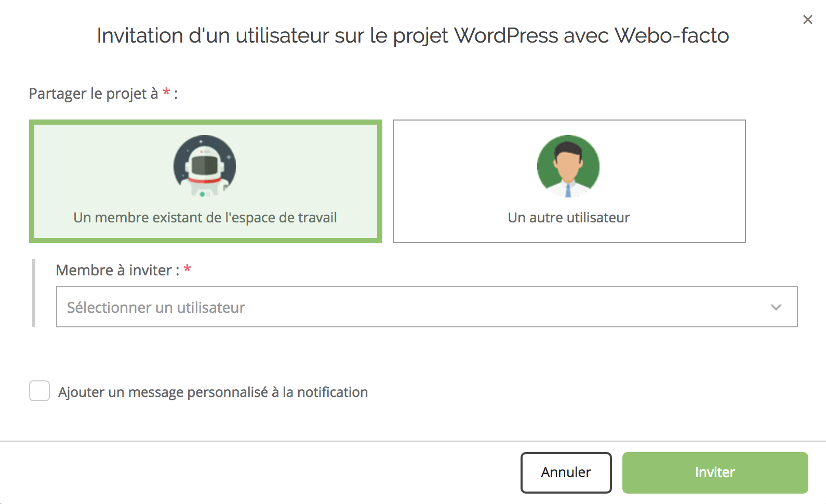The height and width of the screenshot is (504, 826).
Task: Click red asterisk beside 'Partager le projet à'
Action: 166,92
